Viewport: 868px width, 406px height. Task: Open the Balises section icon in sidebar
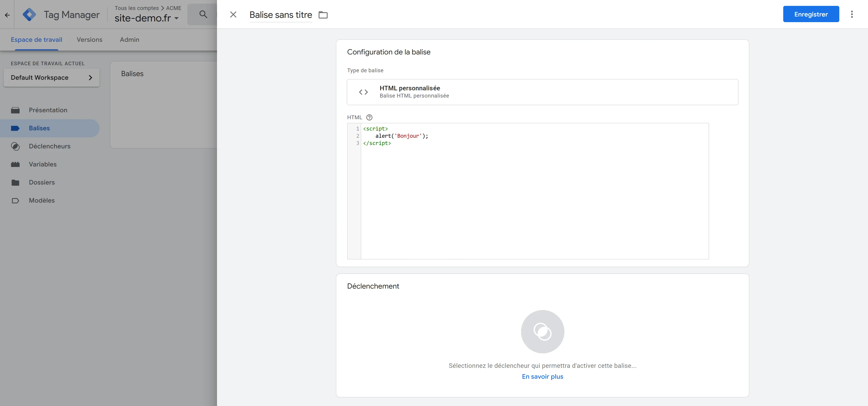[16, 128]
